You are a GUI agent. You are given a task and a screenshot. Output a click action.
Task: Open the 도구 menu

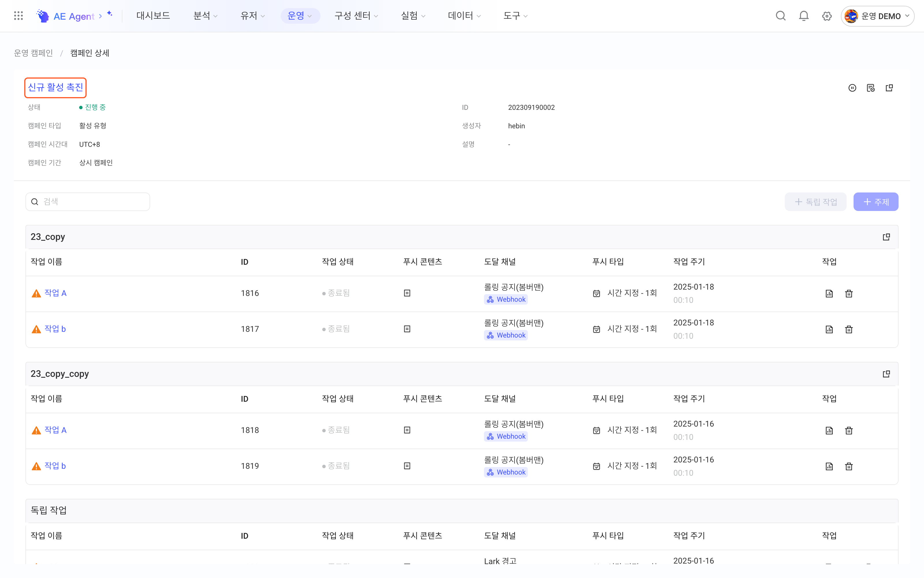tap(515, 16)
